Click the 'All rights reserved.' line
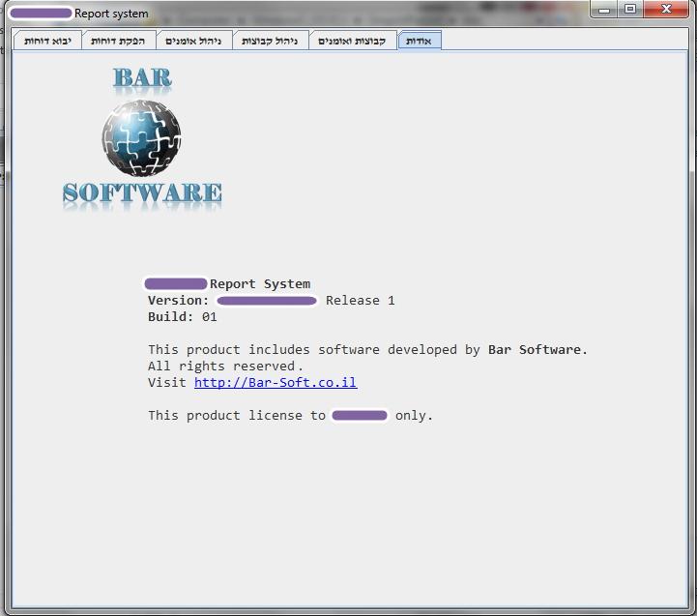 tap(225, 367)
